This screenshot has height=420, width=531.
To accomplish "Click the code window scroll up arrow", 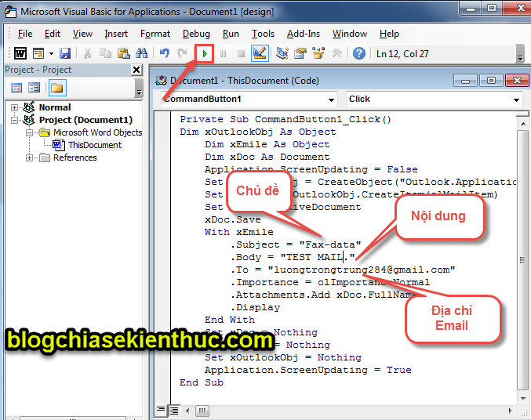I will click(523, 124).
